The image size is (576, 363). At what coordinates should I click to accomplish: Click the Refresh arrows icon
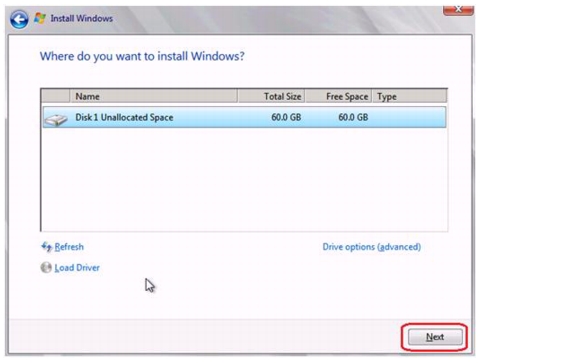pos(46,247)
